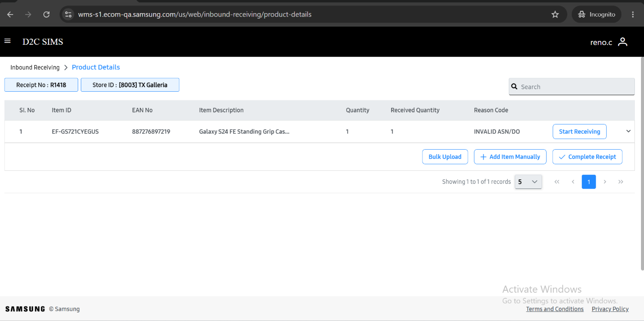Jump to the last page of records
This screenshot has width=644, height=321.
pos(621,182)
